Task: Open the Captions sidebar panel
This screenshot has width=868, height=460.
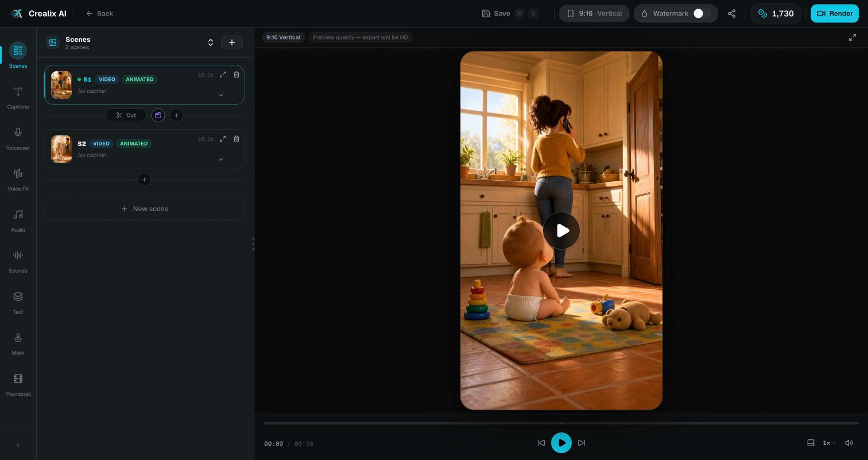Action: 18,97
